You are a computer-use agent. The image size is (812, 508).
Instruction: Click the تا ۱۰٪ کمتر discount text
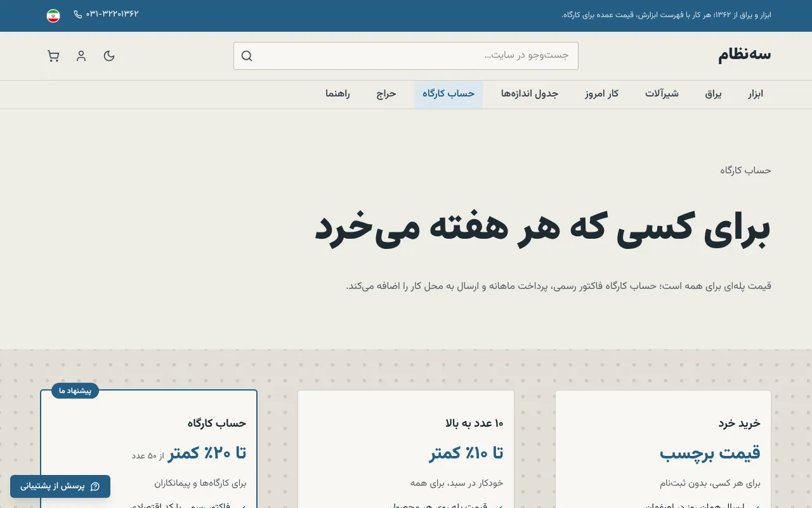click(466, 453)
